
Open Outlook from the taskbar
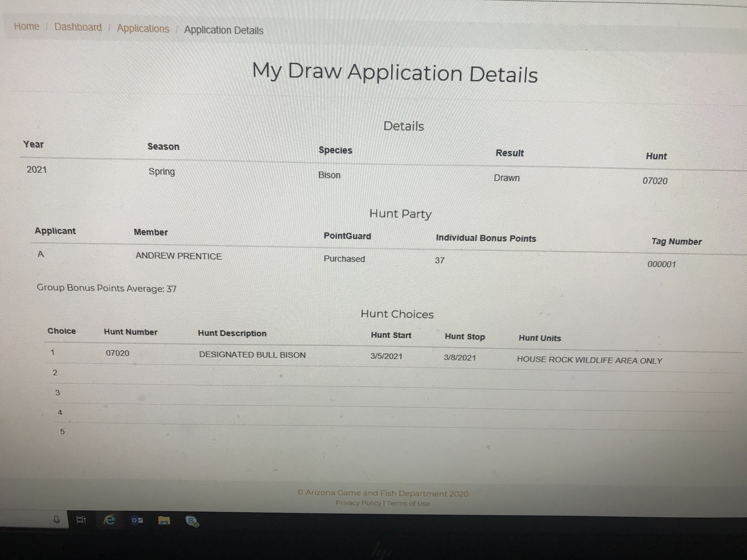click(137, 521)
